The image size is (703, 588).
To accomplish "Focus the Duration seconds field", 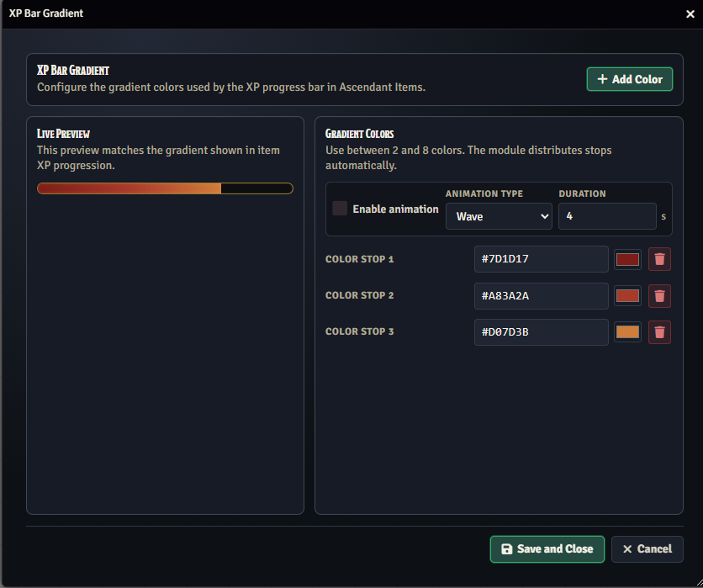I will pos(606,216).
